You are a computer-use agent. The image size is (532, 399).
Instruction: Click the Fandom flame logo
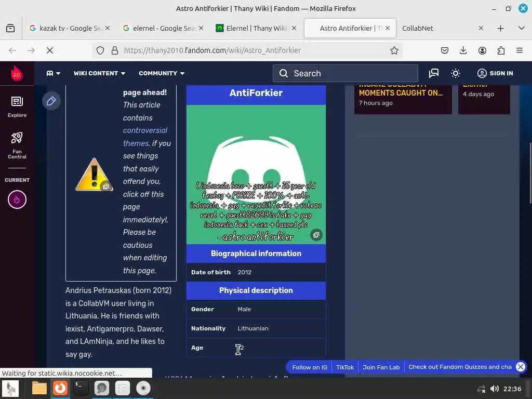[17, 73]
